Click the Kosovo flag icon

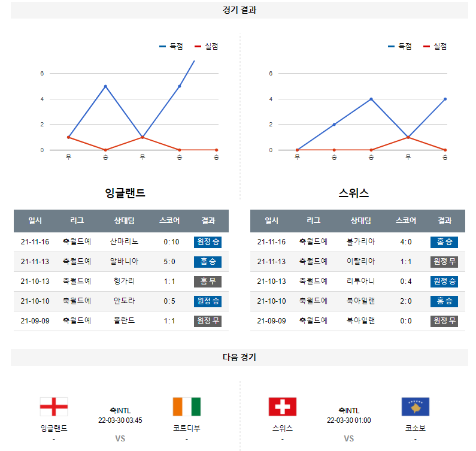point(416,406)
